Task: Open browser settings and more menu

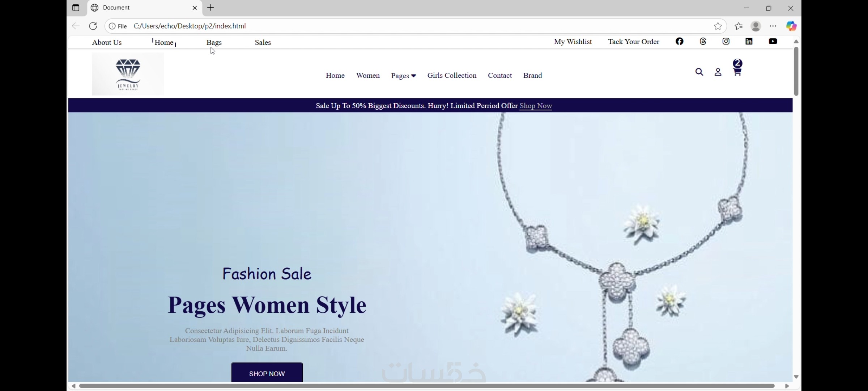Action: point(773,26)
